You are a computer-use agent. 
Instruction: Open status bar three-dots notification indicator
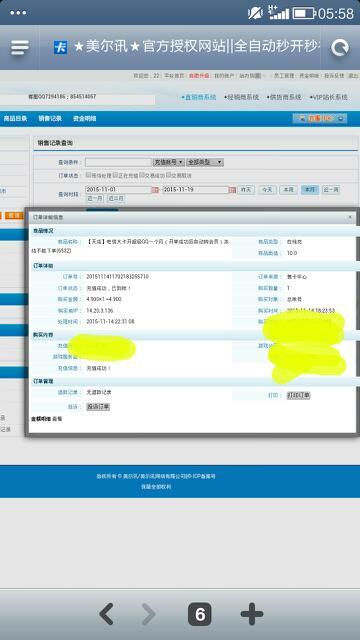pyautogui.click(x=18, y=13)
